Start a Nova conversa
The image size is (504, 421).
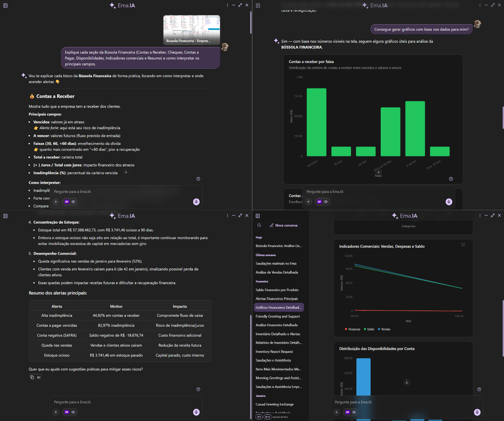tap(283, 225)
